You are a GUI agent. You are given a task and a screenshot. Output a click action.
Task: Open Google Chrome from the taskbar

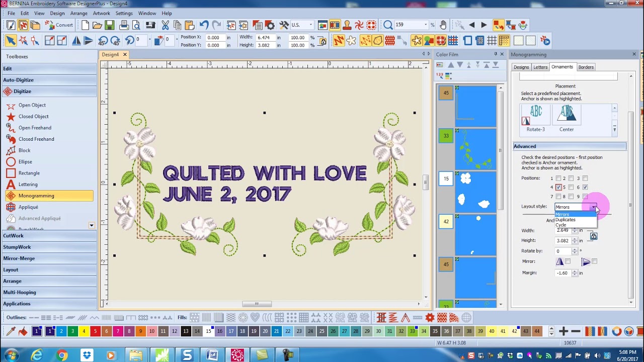61,355
